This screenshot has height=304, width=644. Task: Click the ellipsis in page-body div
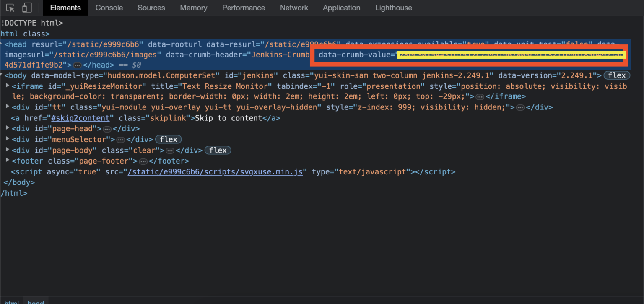click(170, 151)
